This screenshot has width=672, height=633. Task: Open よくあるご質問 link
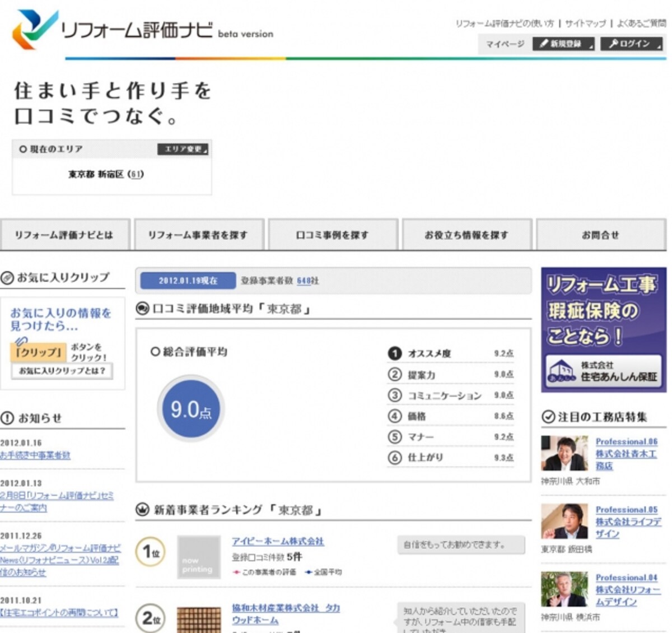click(x=642, y=24)
